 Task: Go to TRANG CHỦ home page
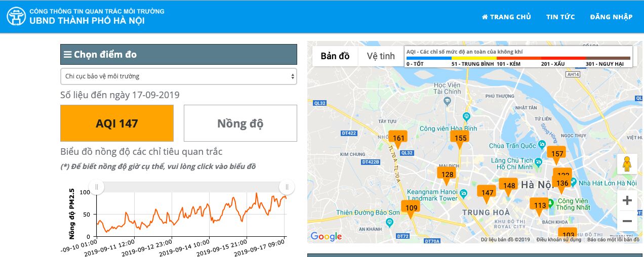tap(506, 17)
